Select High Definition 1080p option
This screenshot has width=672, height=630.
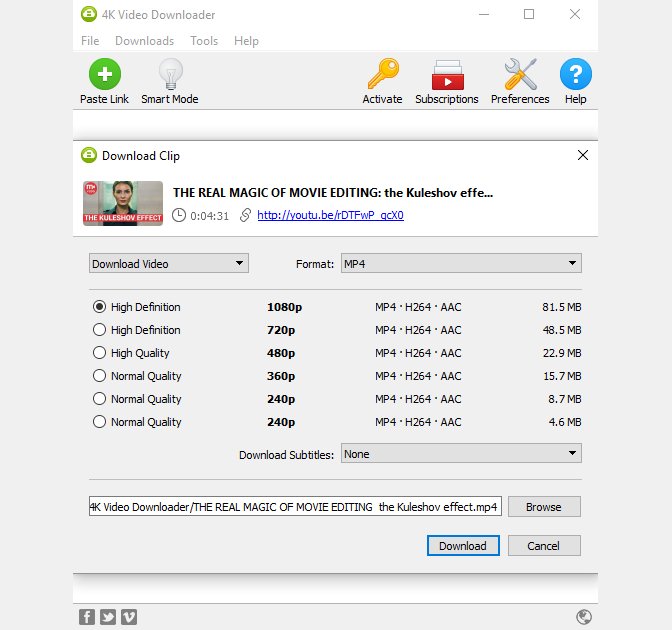[99, 307]
